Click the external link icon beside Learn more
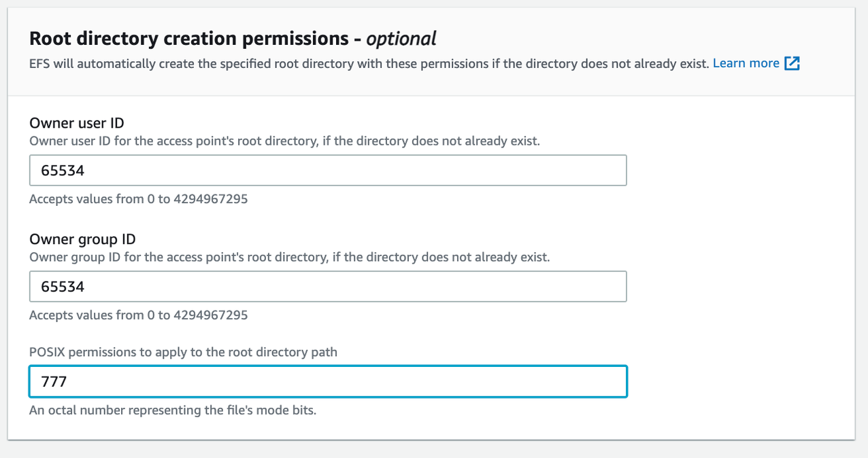The height and width of the screenshot is (458, 868). coord(791,63)
